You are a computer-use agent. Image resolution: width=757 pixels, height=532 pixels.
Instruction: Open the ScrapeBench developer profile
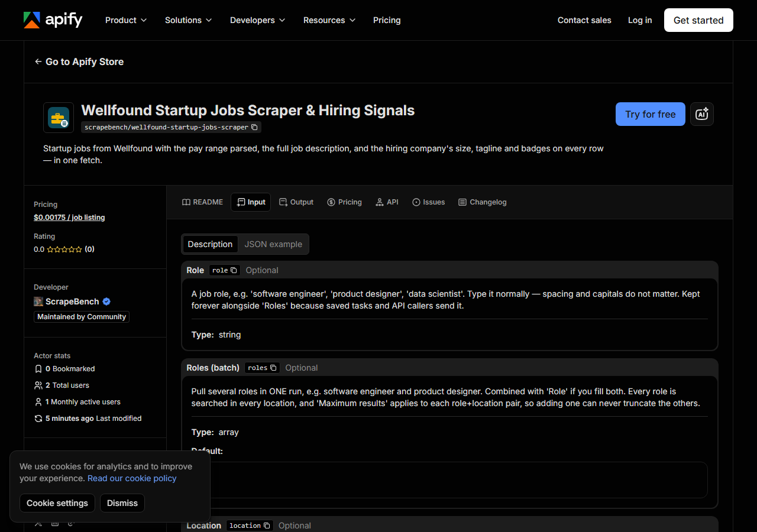click(x=72, y=301)
